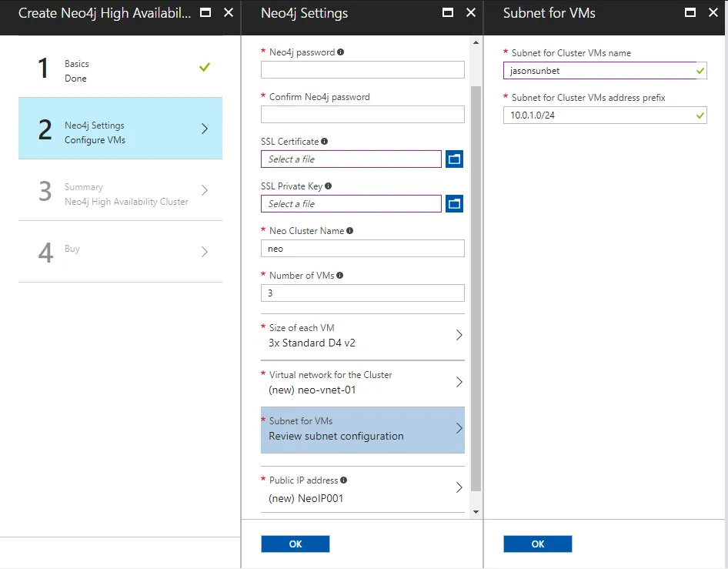
Task: Click the Neo4j password info icon
Action: (341, 52)
